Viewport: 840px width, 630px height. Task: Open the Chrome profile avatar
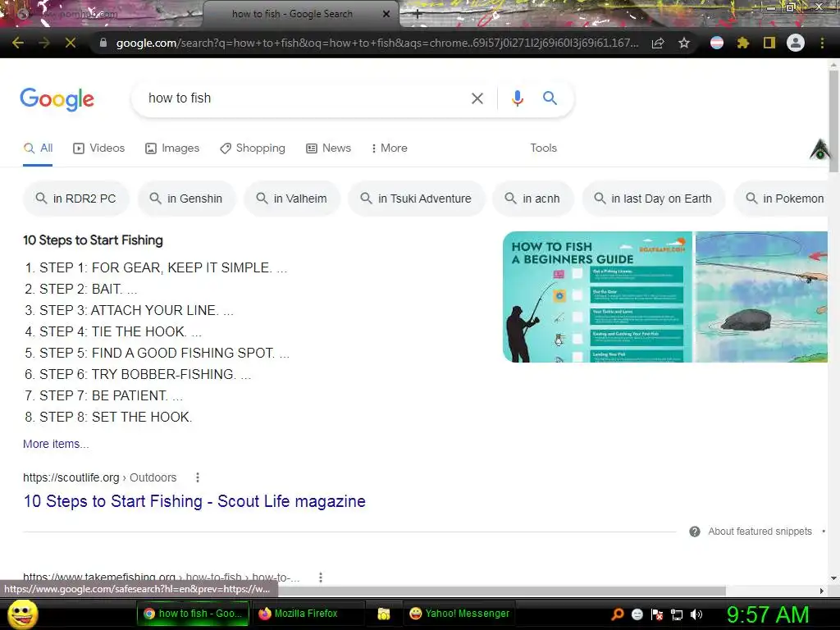coord(796,43)
